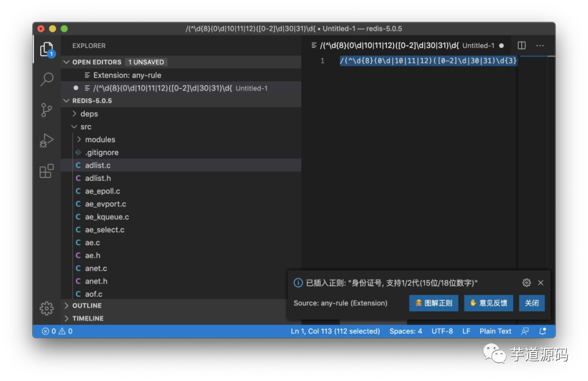
Task: Dismiss the notification with X icon
Action: point(541,282)
